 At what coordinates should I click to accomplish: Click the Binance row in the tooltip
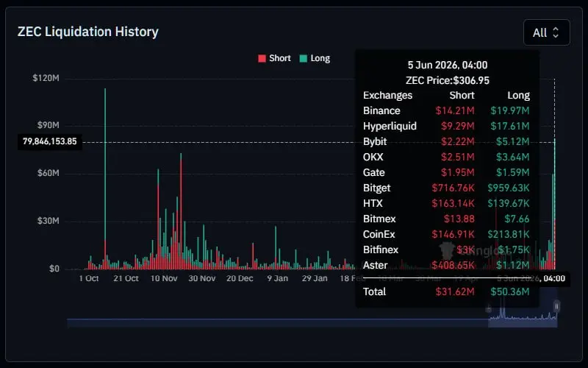[446, 111]
